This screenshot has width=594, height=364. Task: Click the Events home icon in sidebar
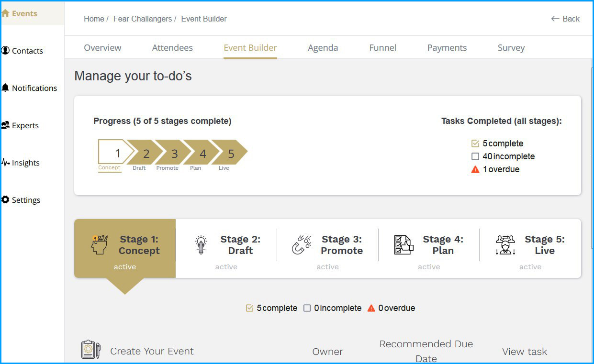click(6, 13)
